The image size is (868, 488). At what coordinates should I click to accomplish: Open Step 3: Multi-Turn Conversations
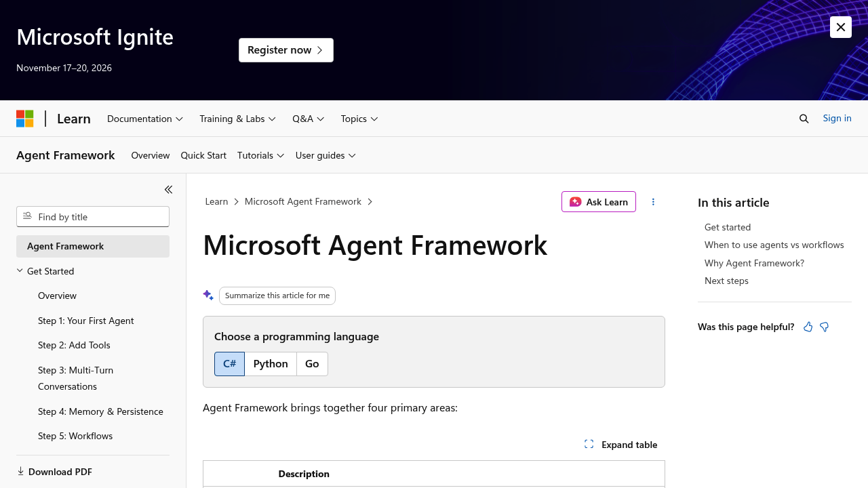(x=76, y=378)
